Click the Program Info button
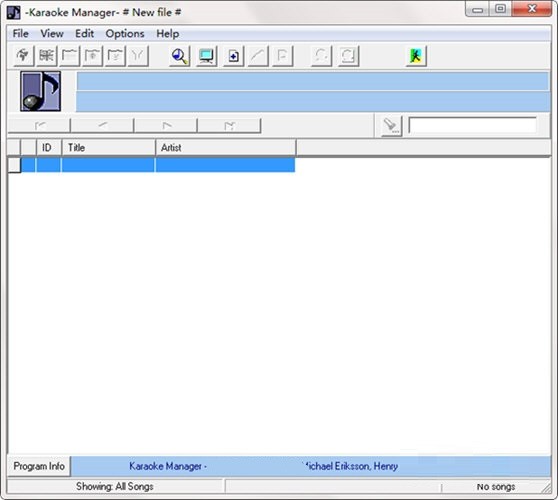The width and height of the screenshot is (558, 500). pos(39,466)
